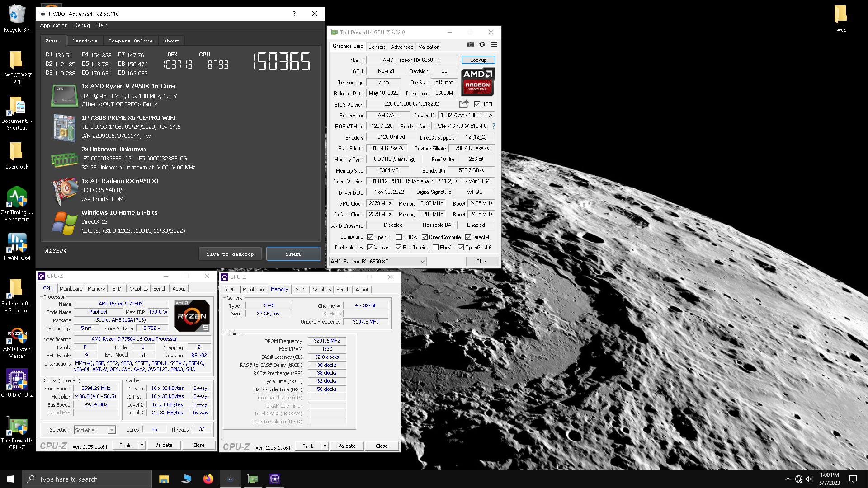868x488 pixels.
Task: Toggle DirectCompute checkbox in GPU-Z
Action: coord(425,237)
